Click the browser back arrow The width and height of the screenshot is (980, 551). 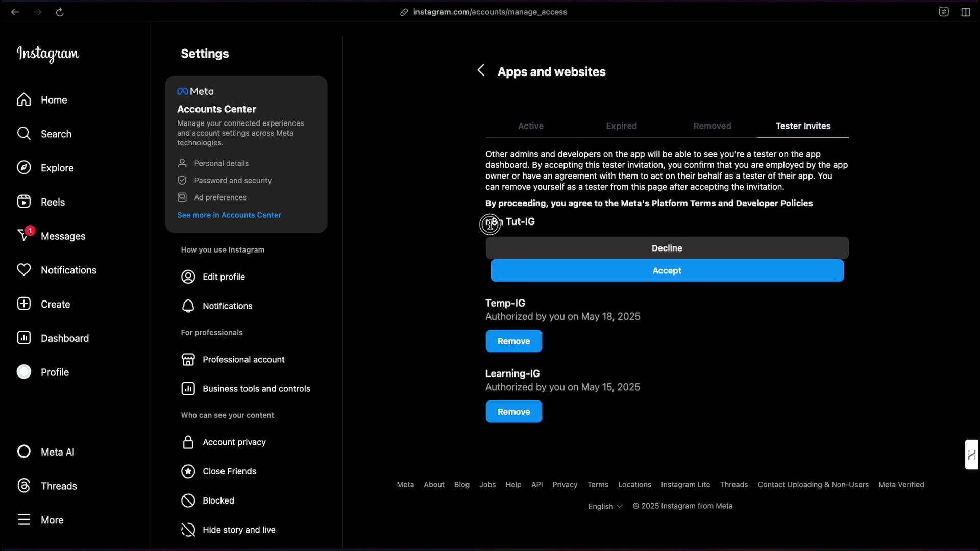click(15, 12)
